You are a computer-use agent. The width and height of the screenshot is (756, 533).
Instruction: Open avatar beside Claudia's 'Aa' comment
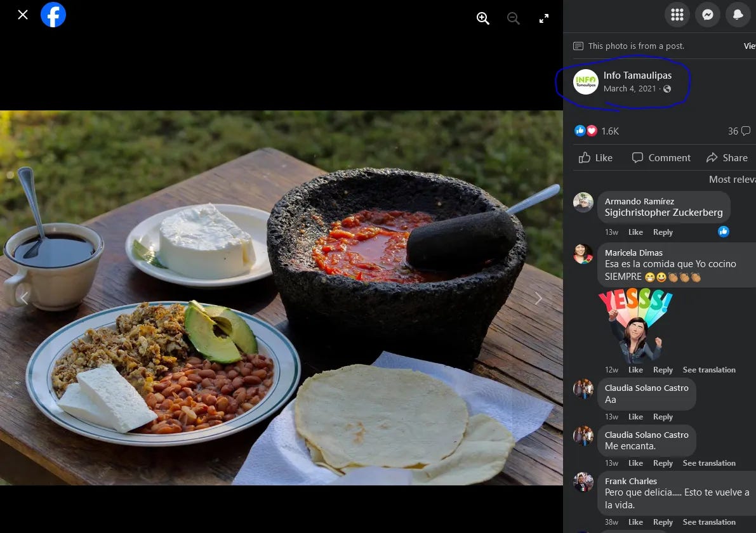(x=583, y=389)
